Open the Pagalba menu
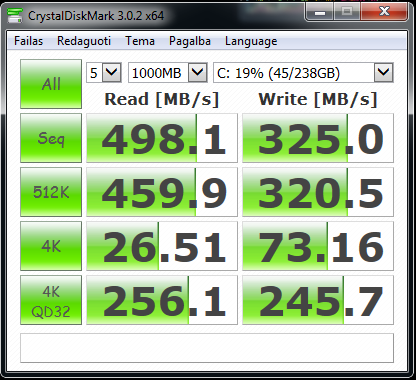Screen dimensions: 416x380 190,41
